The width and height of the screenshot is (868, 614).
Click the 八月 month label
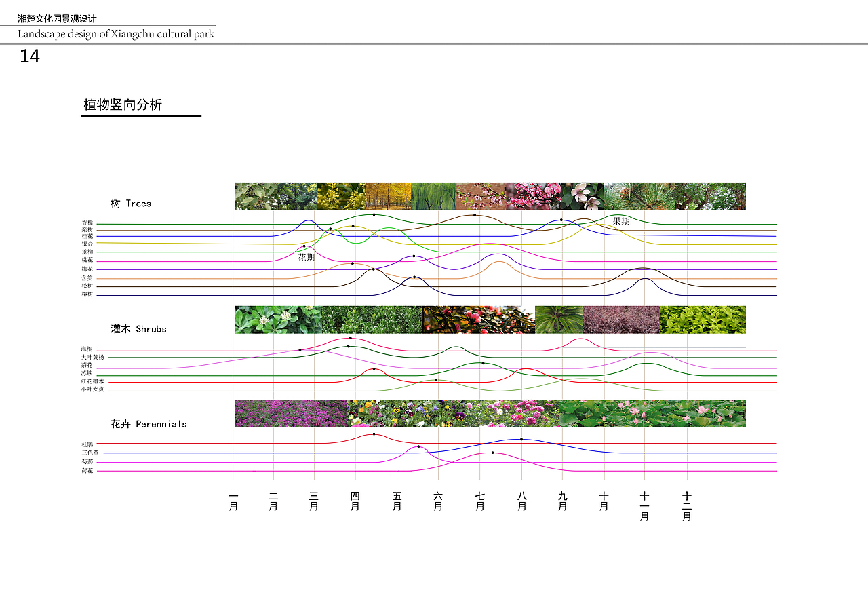[521, 501]
